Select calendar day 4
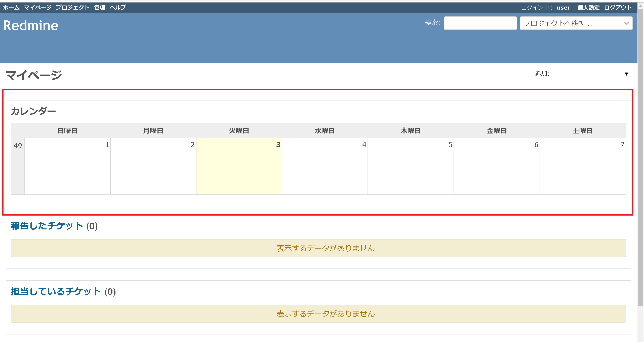This screenshot has height=342, width=644. click(325, 166)
